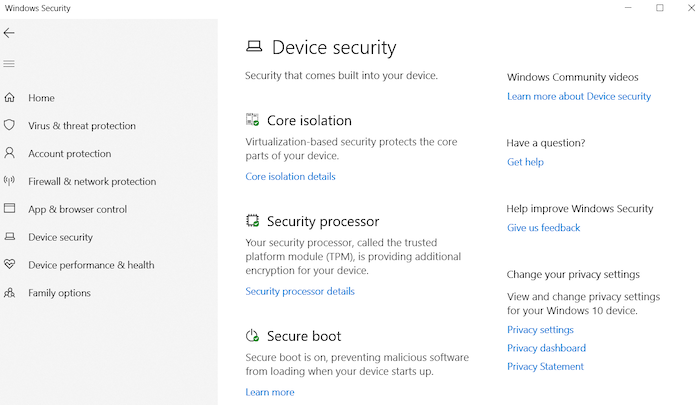Screen dimensions: 700x405
Task: Click Learn more about Device security
Action: click(579, 96)
